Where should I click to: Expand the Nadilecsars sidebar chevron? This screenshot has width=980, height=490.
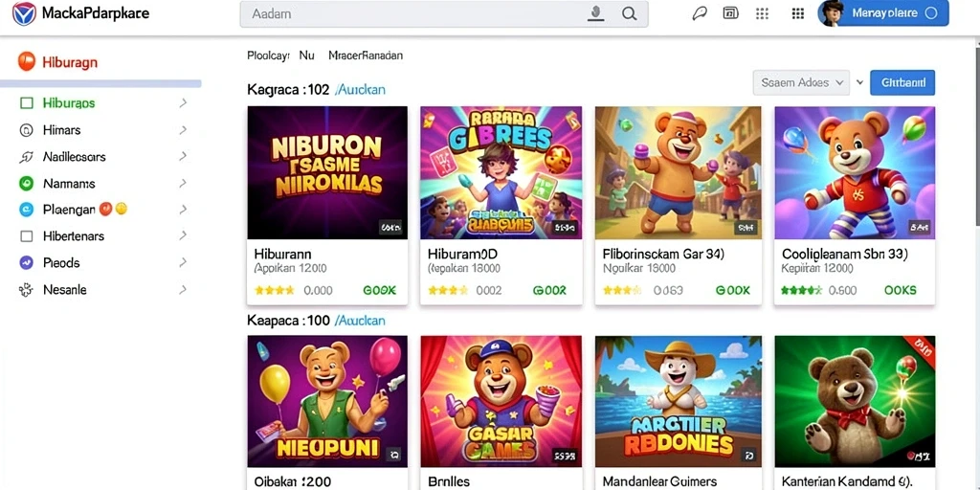pos(183,156)
